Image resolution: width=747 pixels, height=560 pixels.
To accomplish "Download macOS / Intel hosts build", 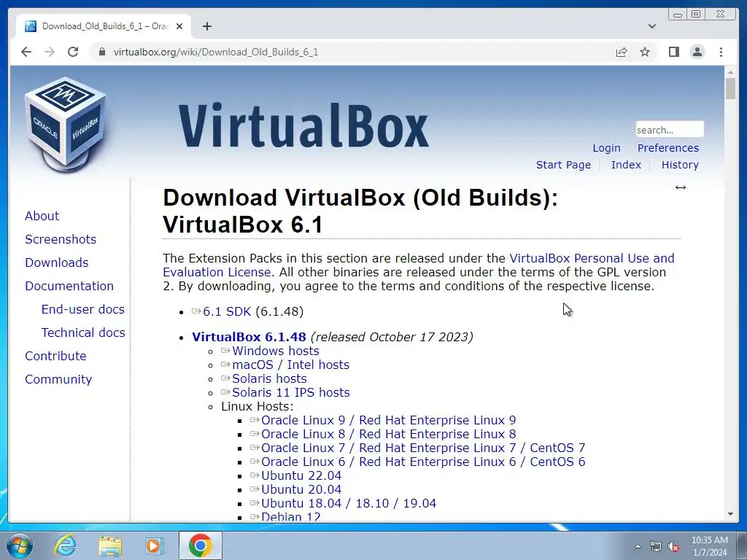I will tap(290, 365).
